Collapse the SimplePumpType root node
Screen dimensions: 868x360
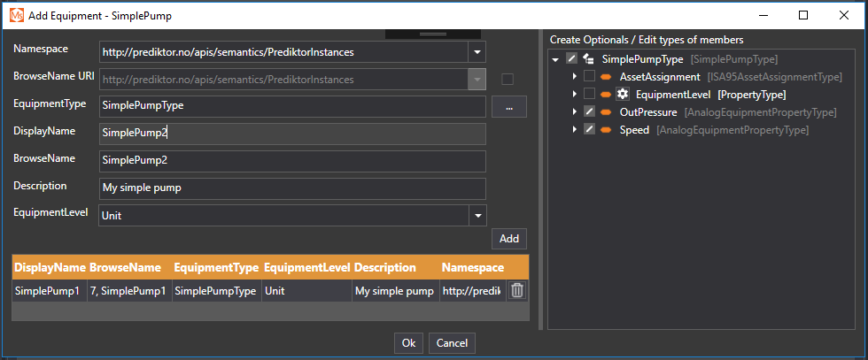coord(555,59)
